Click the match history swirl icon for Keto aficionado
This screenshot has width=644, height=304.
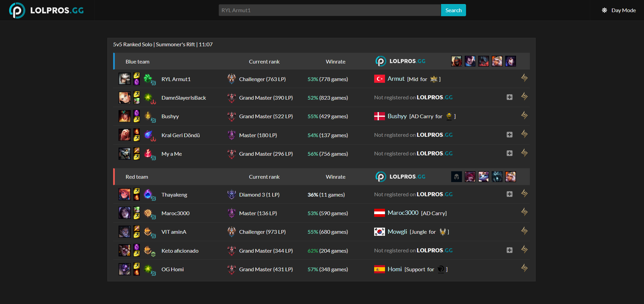point(524,250)
